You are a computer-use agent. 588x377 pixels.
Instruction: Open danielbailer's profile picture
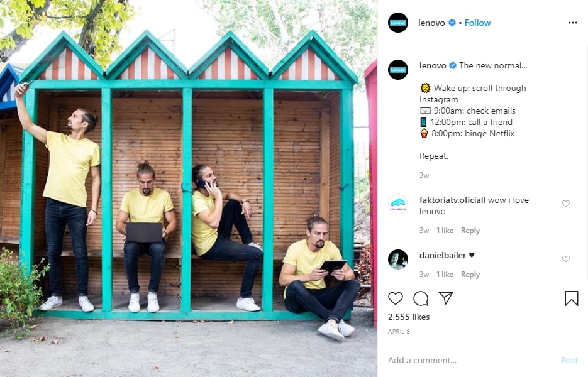point(398,260)
